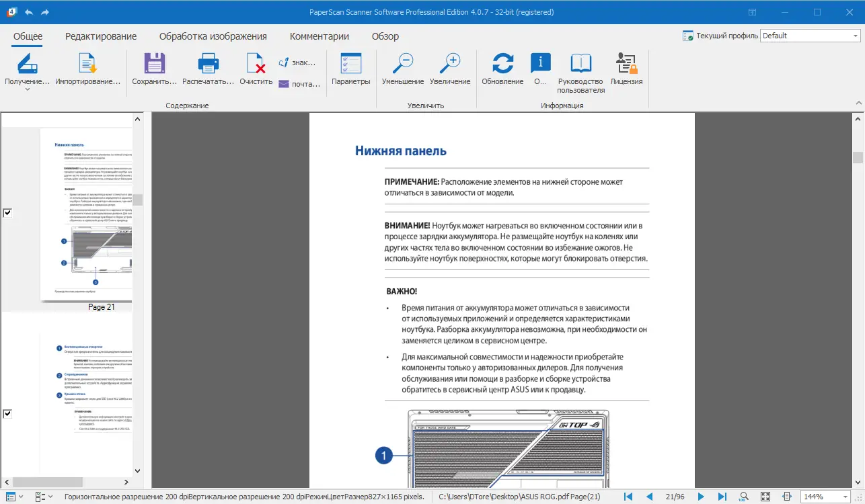This screenshot has width=865, height=504.
Task: Check the top page thumbnail checkbox
Action: (7, 213)
